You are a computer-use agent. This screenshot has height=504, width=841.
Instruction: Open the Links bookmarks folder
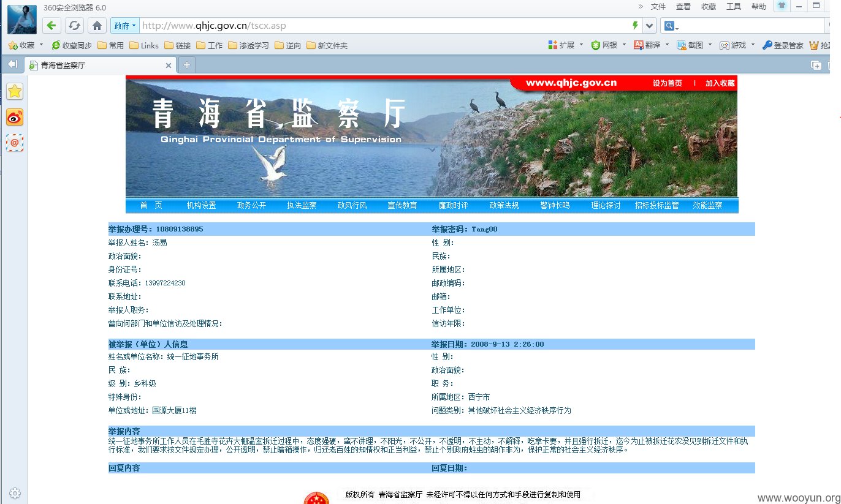pos(144,45)
